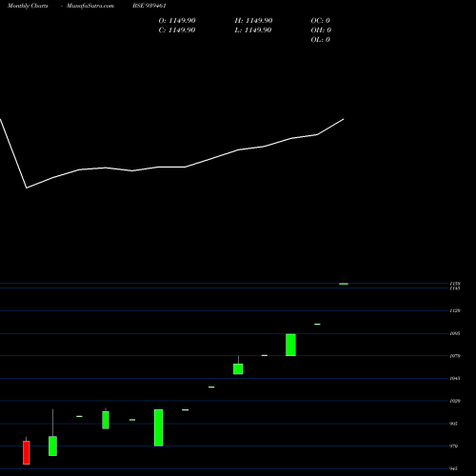Click the 1129 price axis label
476x476 pixels.
tap(455, 311)
